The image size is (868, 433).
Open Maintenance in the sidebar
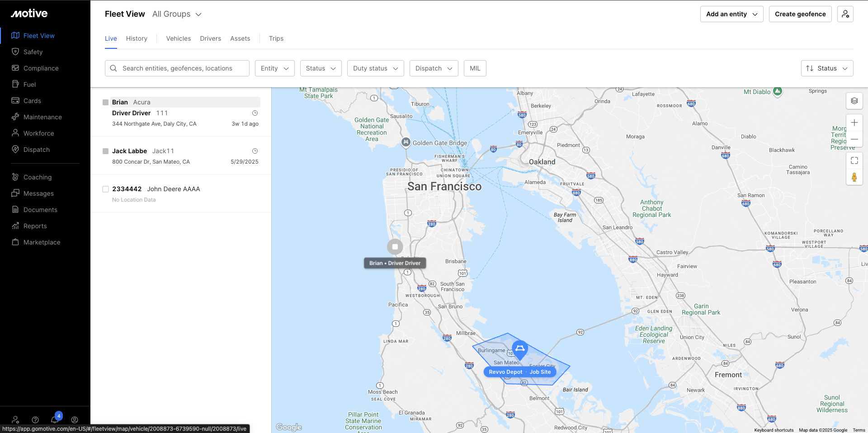[42, 117]
